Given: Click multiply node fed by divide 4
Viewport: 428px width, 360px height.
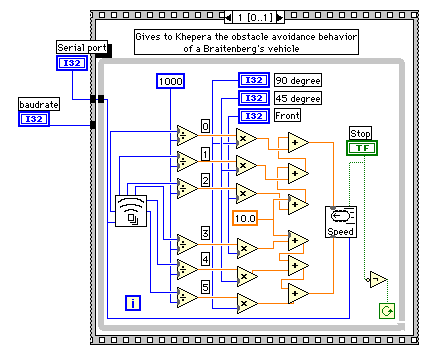Looking at the screenshot, I should tap(247, 276).
